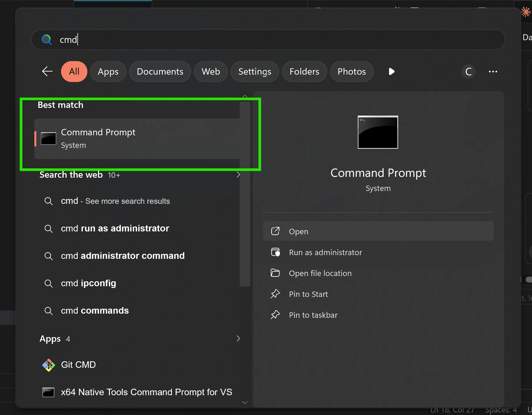532x415 pixels.
Task: Click the search magnifier icon in search box
Action: coord(47,40)
